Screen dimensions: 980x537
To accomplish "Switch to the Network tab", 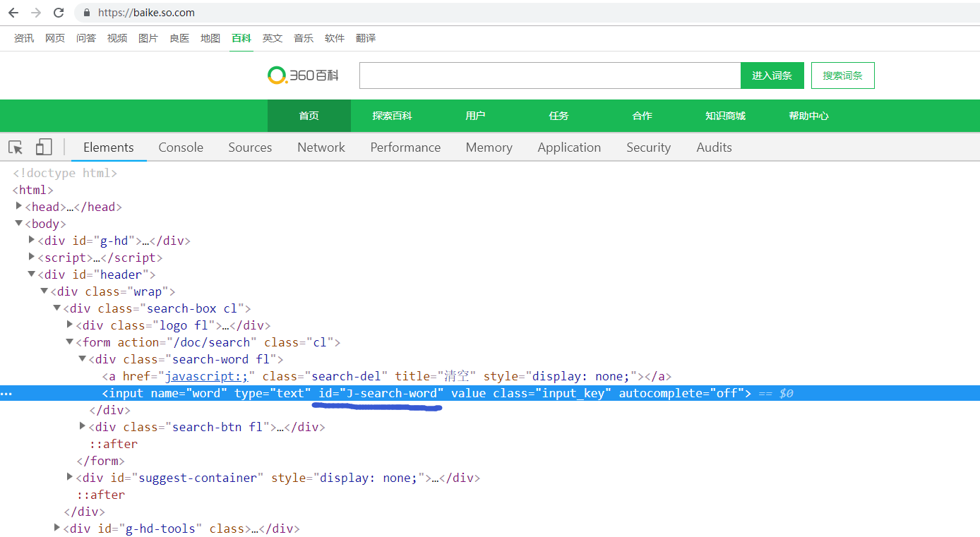I will click(321, 147).
